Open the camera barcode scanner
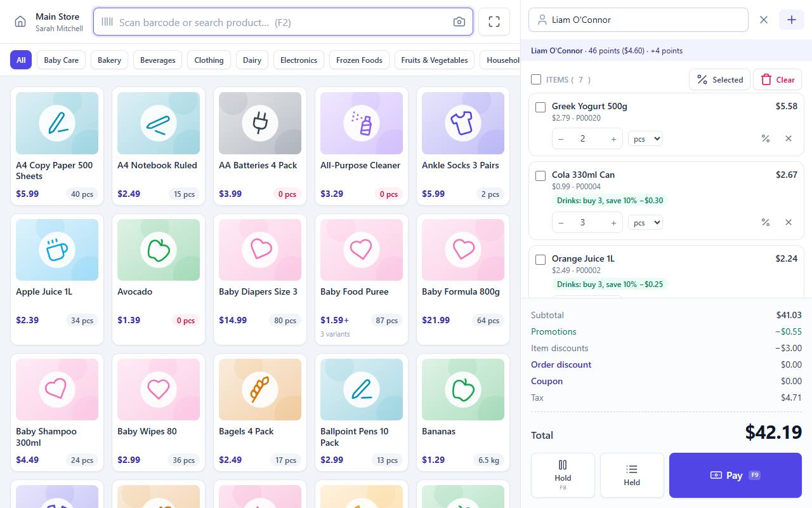The height and width of the screenshot is (508, 812). 459,22
